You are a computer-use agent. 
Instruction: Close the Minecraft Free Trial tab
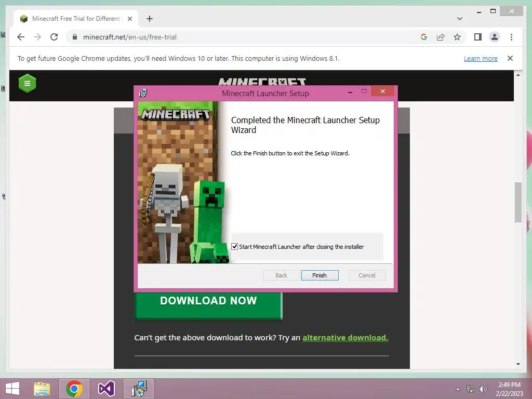[129, 19]
